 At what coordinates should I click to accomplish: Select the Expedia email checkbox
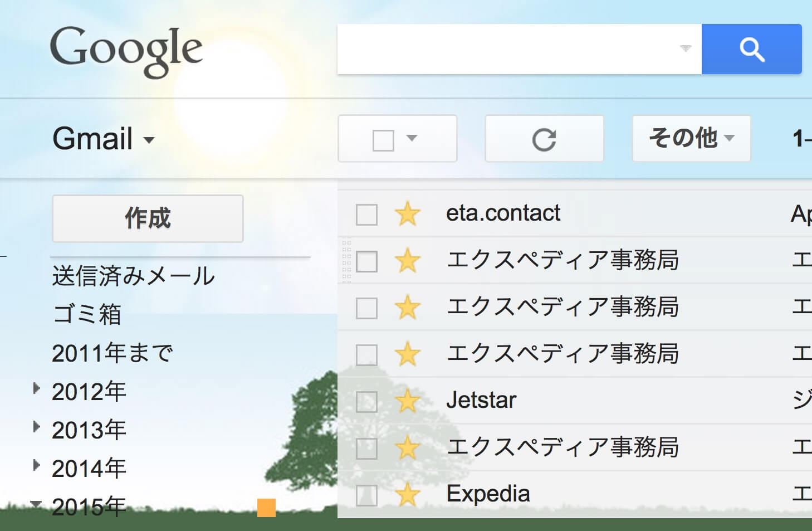point(366,495)
